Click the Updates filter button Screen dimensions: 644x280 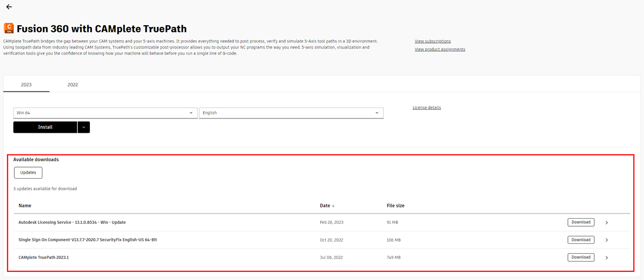(x=29, y=173)
